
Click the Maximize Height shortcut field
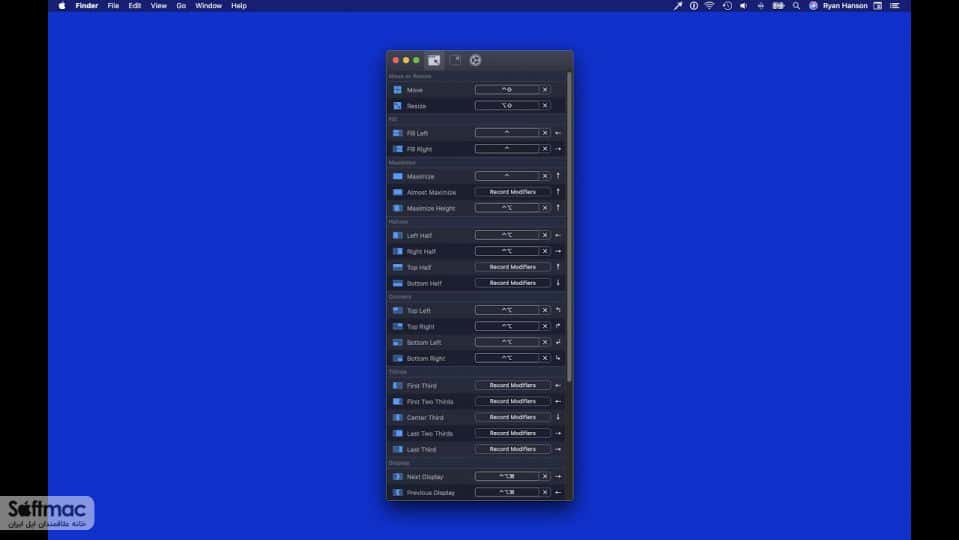[x=507, y=208]
